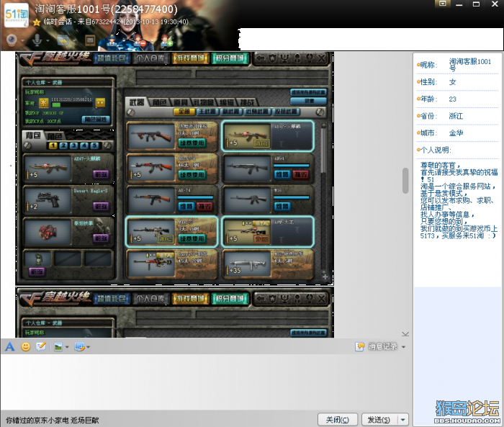Click the 背包 backpack tab
This screenshot has height=427, width=504.
click(x=33, y=135)
